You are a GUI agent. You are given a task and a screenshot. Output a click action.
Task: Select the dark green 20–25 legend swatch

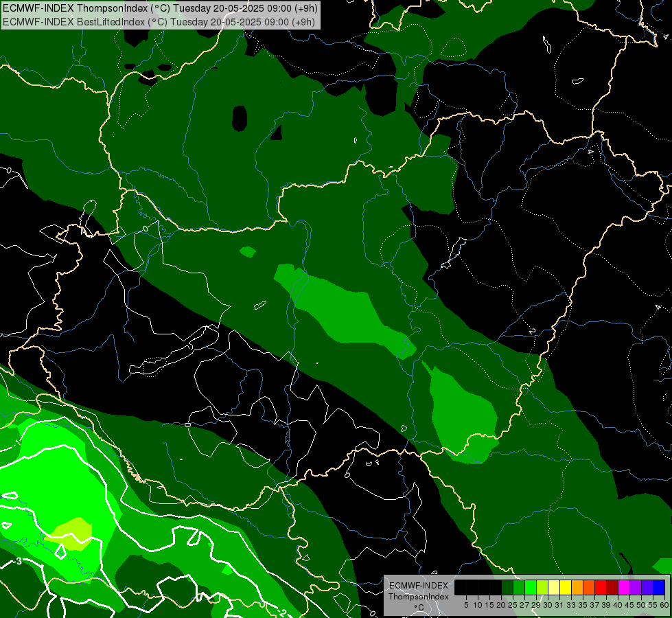[x=507, y=587]
